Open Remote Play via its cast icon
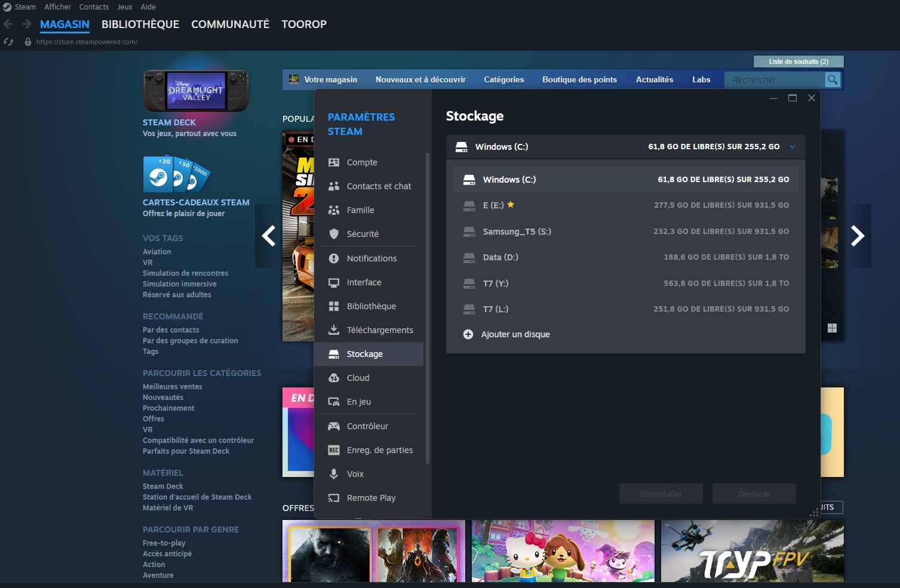 tap(334, 498)
